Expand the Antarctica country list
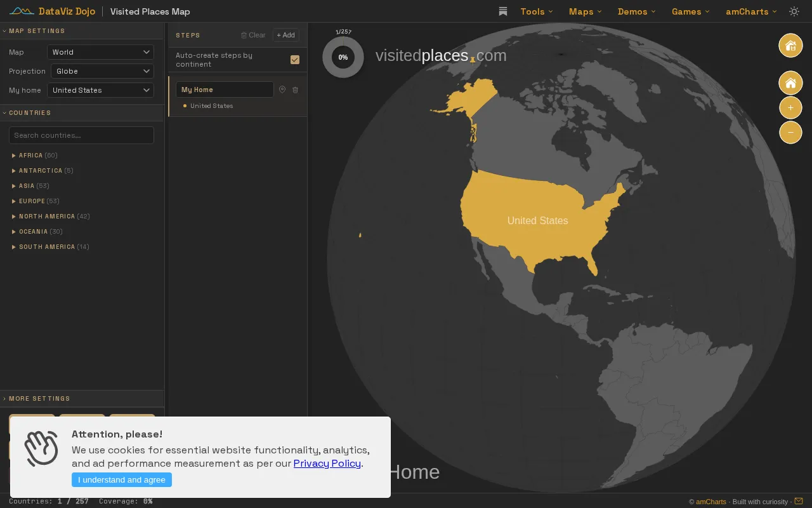 coord(43,170)
